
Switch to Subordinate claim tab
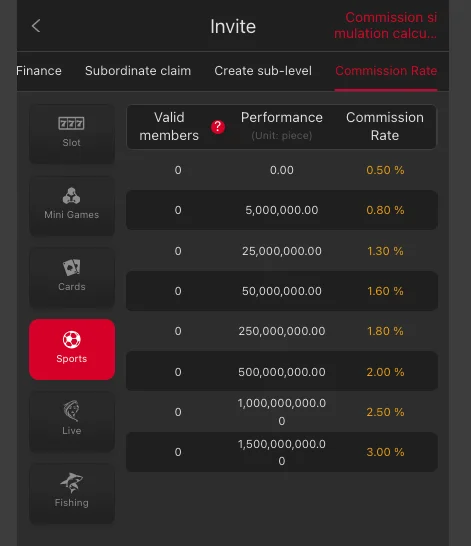138,71
